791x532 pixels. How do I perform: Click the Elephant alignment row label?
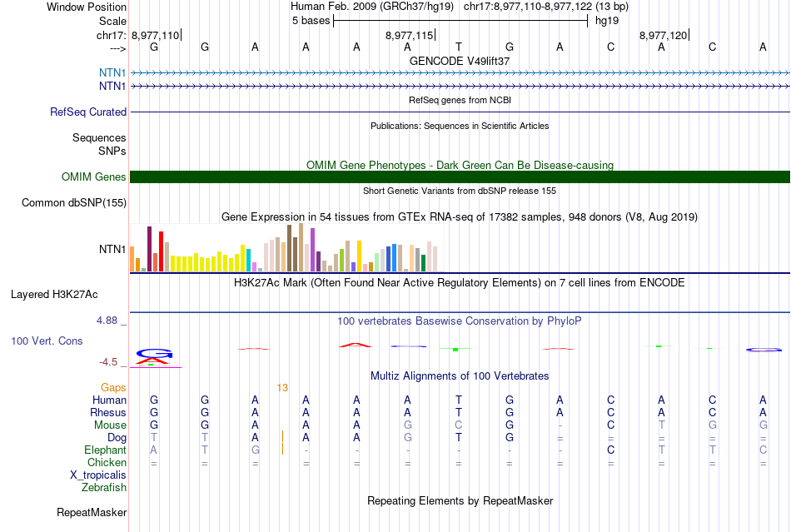(106, 450)
